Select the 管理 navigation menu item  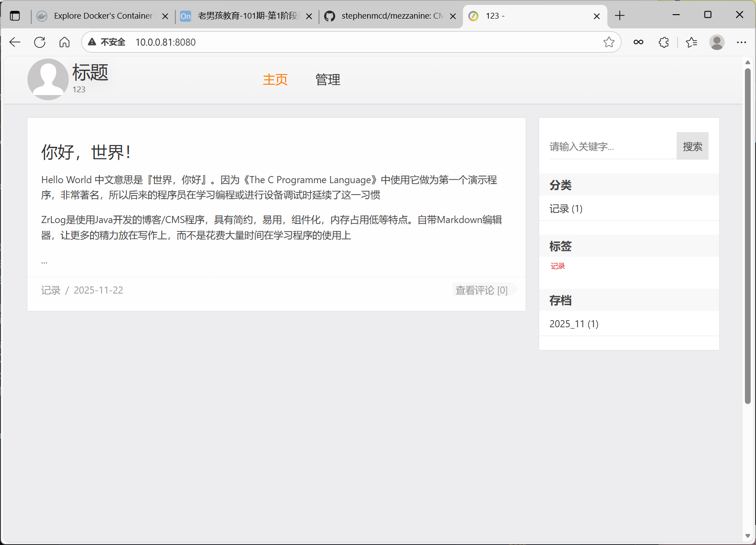[327, 80]
